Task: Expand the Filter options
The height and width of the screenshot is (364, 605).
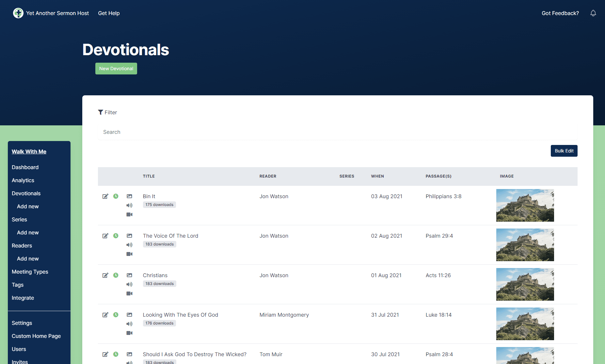Action: point(107,112)
